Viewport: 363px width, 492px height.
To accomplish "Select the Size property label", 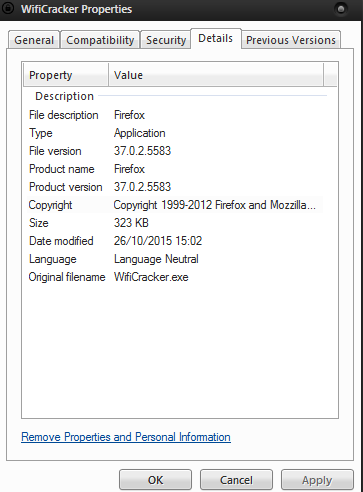I will [x=39, y=223].
